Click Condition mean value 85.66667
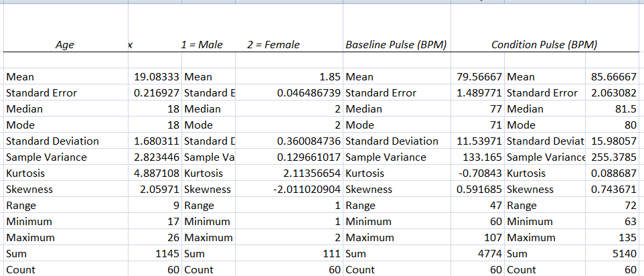 pyautogui.click(x=614, y=77)
